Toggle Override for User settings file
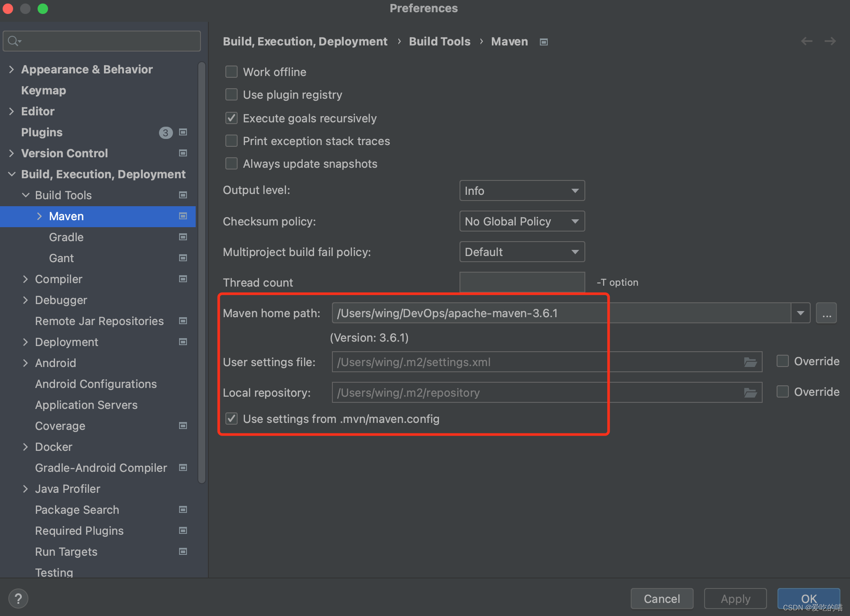 (782, 361)
